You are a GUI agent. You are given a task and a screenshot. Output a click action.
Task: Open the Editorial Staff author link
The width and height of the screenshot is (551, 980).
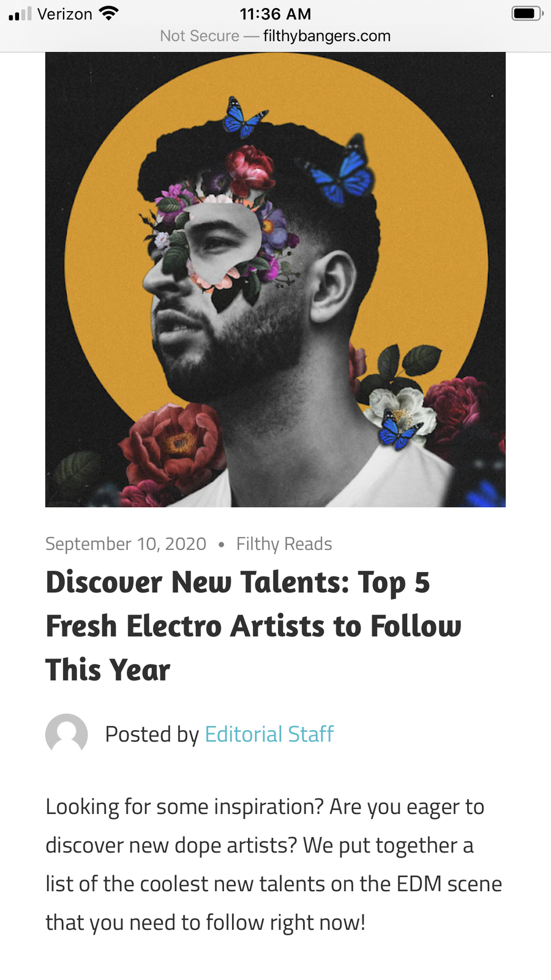click(x=269, y=734)
